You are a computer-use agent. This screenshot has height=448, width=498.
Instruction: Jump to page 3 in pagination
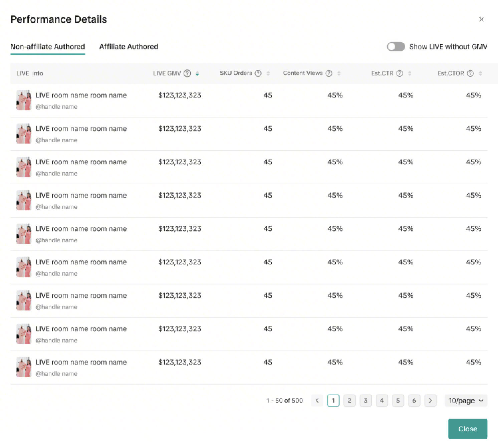pyautogui.click(x=365, y=401)
